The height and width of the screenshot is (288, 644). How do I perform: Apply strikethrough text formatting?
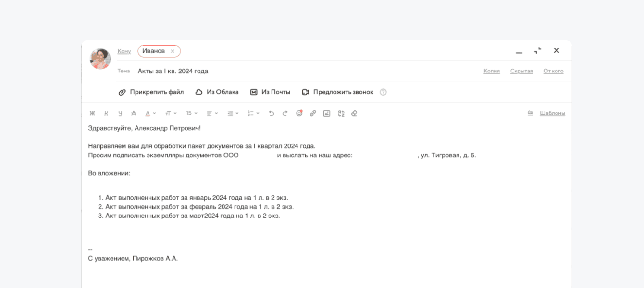coord(134,113)
